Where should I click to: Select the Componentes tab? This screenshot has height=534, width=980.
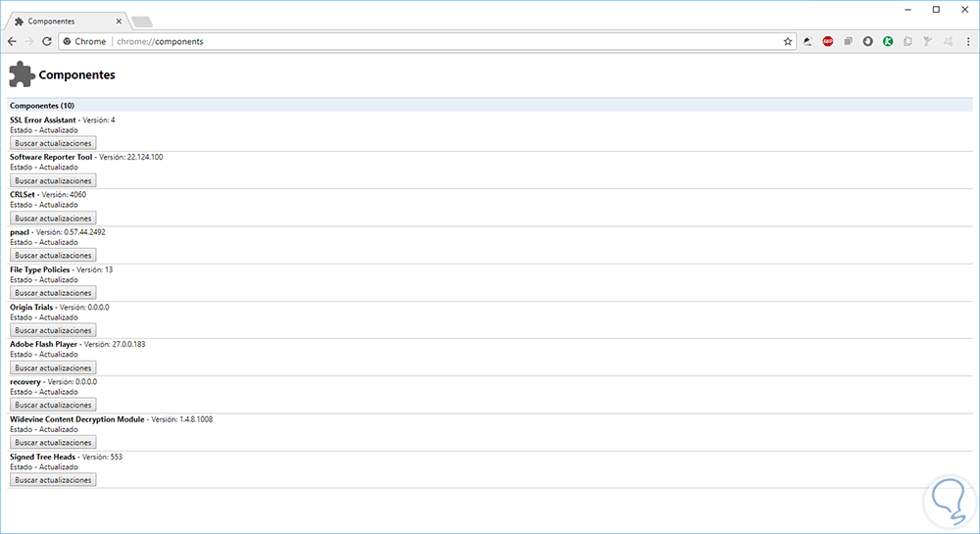61,21
